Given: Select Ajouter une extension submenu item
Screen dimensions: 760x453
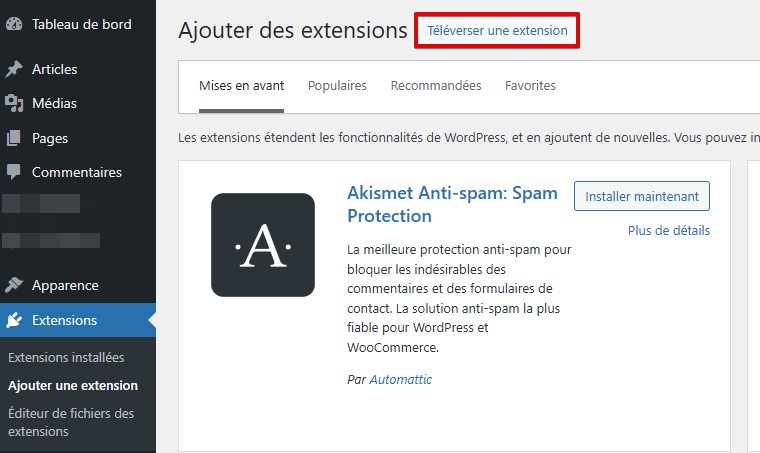Looking at the screenshot, I should click(x=73, y=385).
